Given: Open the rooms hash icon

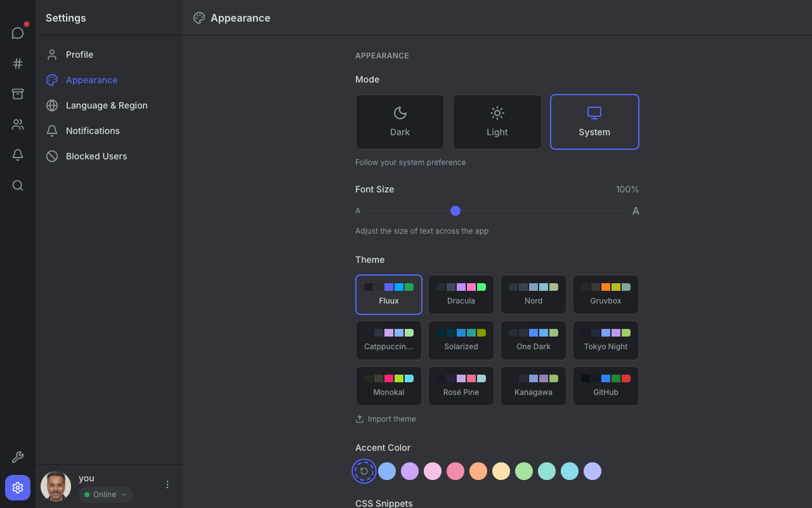Looking at the screenshot, I should 18,63.
